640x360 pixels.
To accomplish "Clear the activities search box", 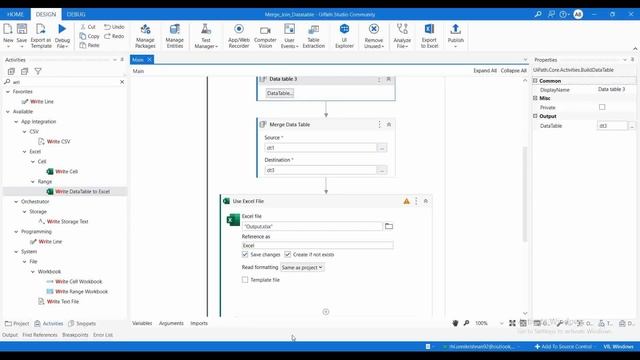I will 122,82.
